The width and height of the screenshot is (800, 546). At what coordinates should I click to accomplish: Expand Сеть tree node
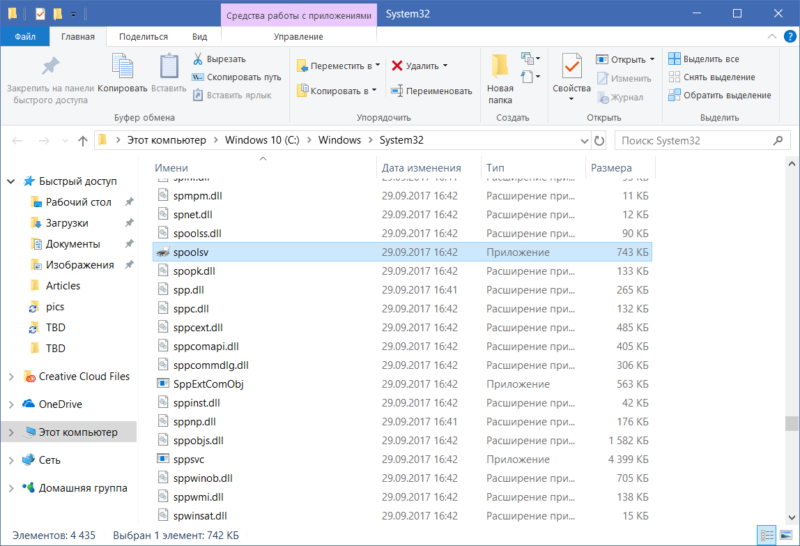click(x=11, y=460)
